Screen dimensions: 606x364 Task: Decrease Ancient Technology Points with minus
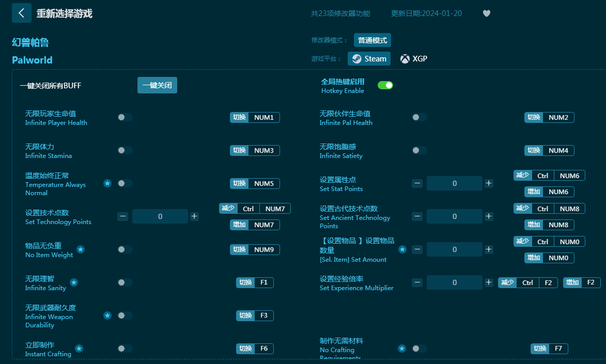pyautogui.click(x=417, y=216)
